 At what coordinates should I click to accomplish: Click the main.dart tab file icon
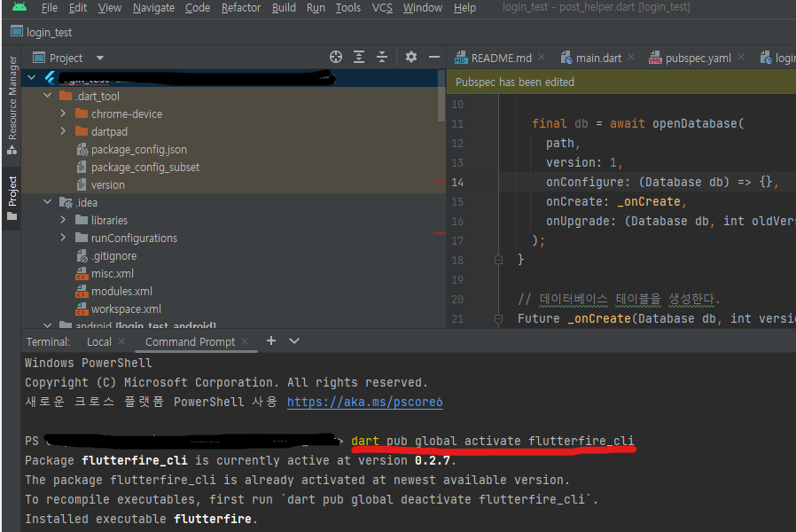[x=566, y=58]
